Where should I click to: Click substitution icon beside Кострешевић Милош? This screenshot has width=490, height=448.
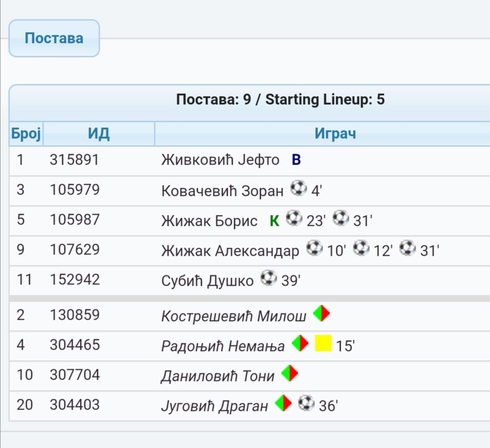click(321, 313)
